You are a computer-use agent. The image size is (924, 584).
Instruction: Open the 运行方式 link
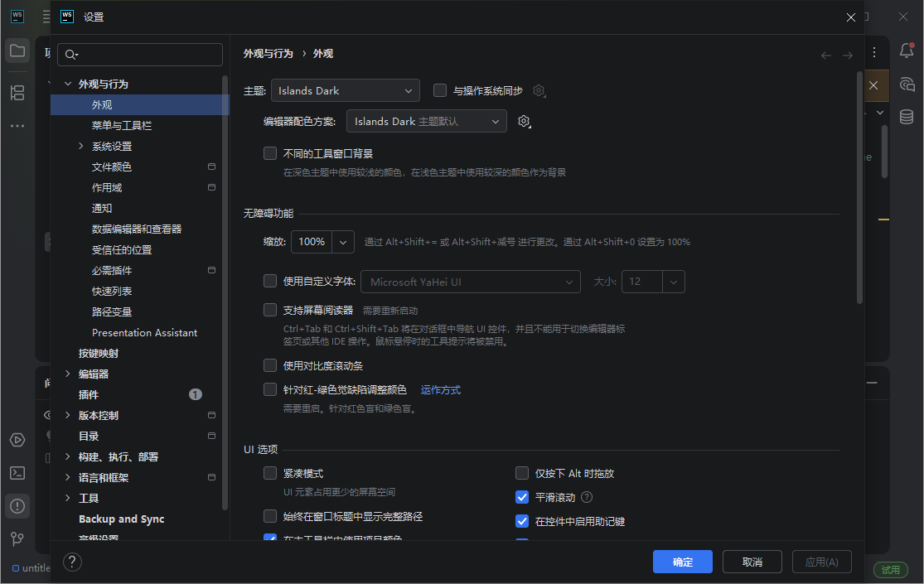click(x=440, y=389)
